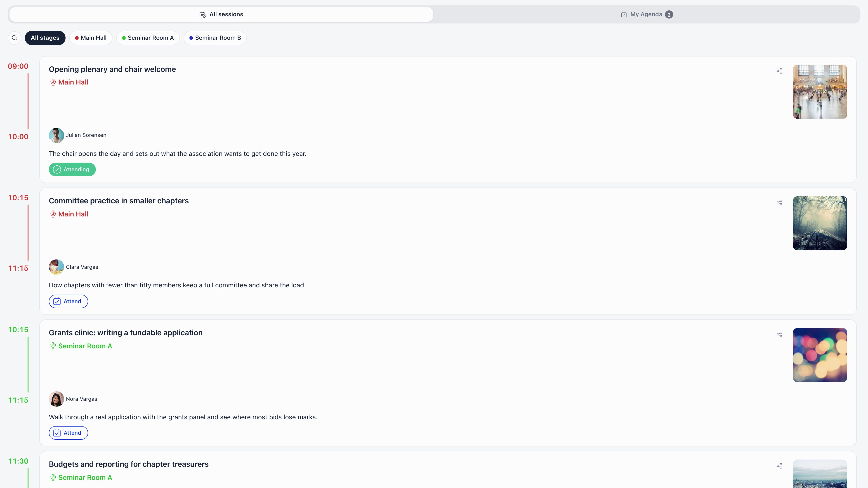Click the red 10:15 start time
Viewport: 868px width, 488px height.
coord(18,198)
